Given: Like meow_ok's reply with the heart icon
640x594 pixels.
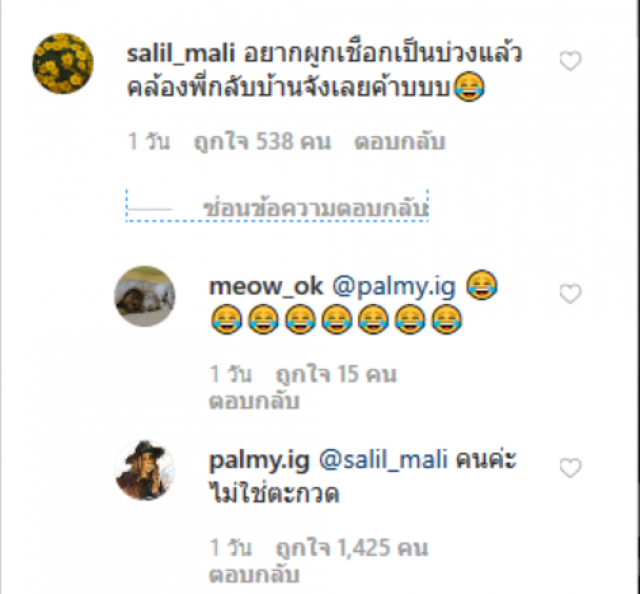Looking at the screenshot, I should pos(570,294).
